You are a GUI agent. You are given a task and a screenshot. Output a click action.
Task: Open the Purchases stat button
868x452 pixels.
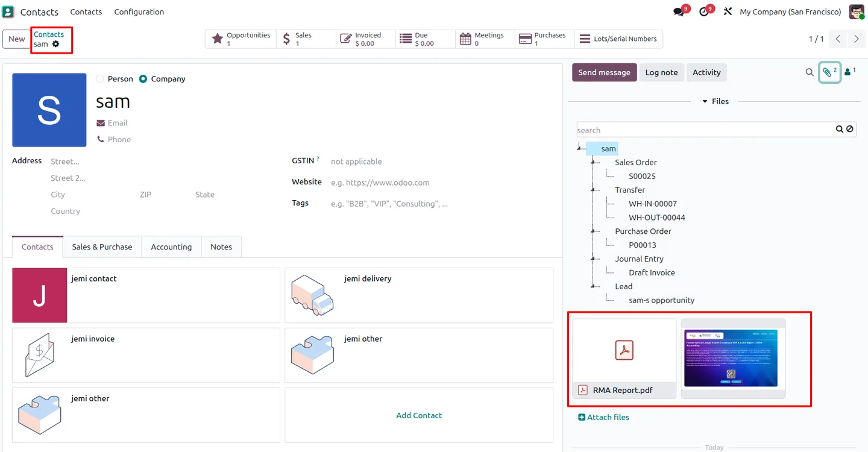[545, 39]
